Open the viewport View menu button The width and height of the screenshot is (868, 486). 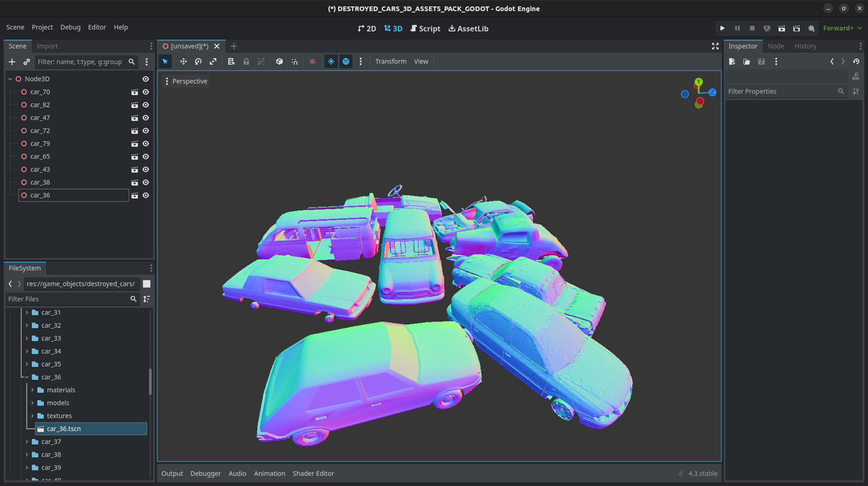421,61
